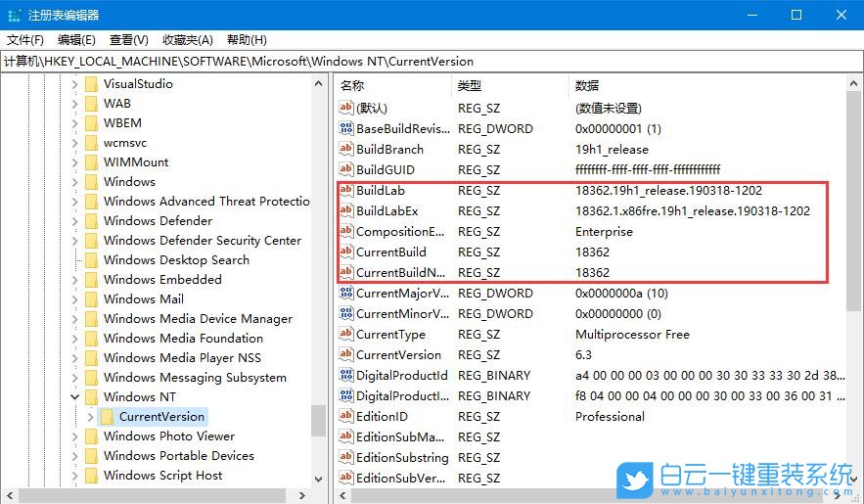Click the CurrentVersion open folder icon

point(107,417)
